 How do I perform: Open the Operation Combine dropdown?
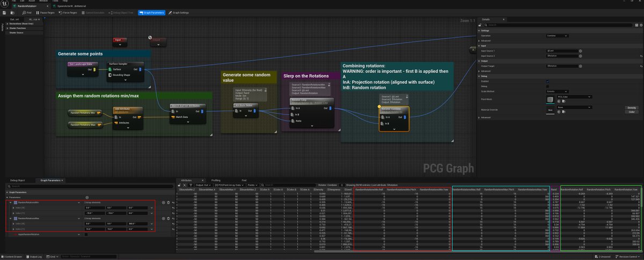(557, 35)
